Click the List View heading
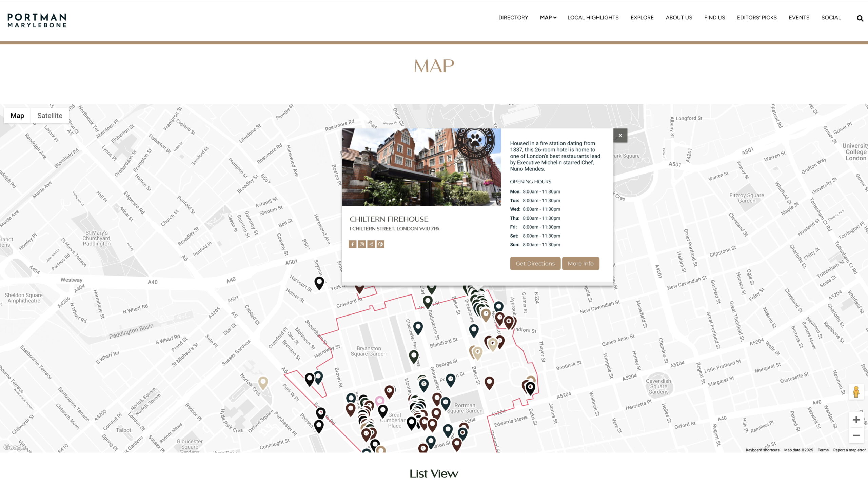The width and height of the screenshot is (868, 488). [x=434, y=474]
